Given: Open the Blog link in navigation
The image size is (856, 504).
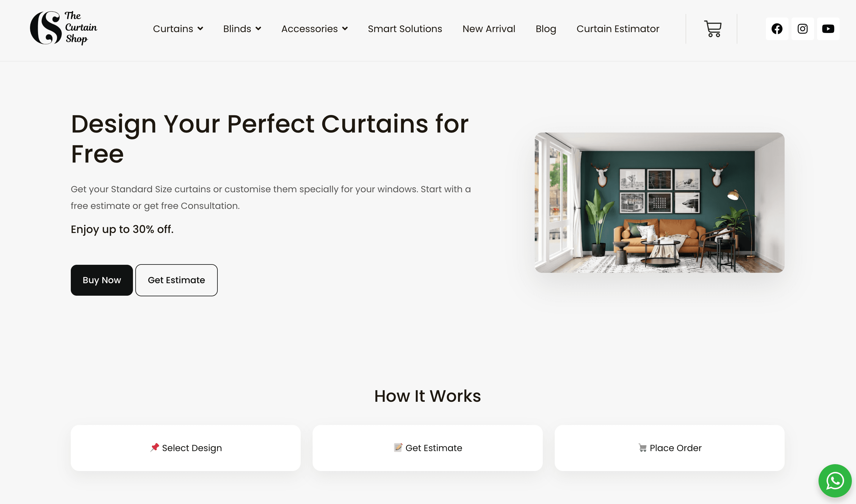Looking at the screenshot, I should pos(546,29).
